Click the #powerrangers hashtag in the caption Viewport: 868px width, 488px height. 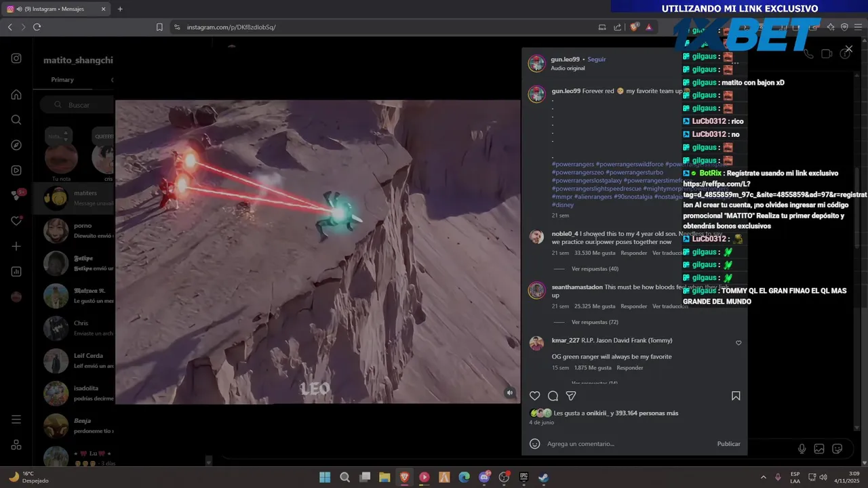573,164
